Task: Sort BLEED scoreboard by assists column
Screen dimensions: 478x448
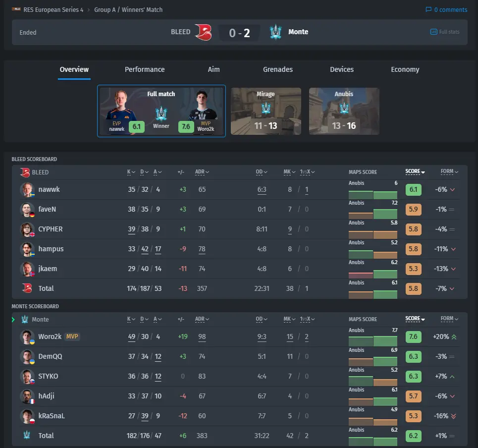Action: [x=158, y=172]
